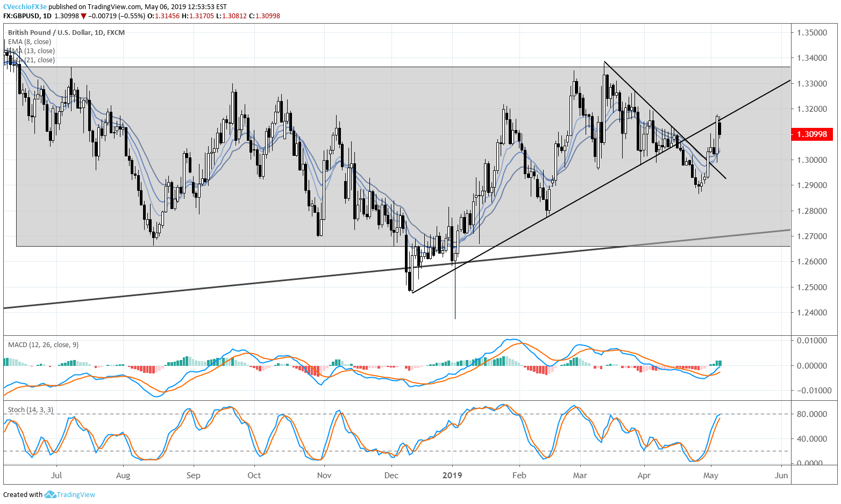Click the open value O:1.31456
Screen dimensions: 841x504
pyautogui.click(x=163, y=16)
